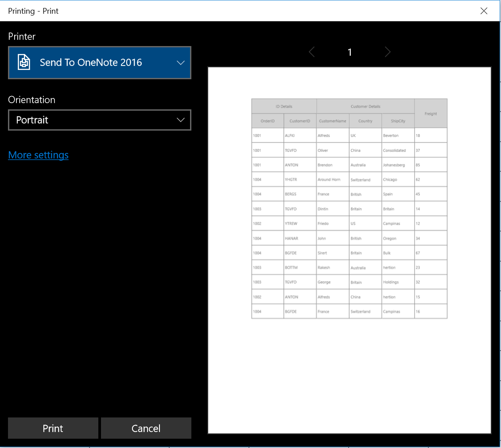Click the 'BOTTM' cell in preview
The image size is (501, 448).
coord(300,267)
